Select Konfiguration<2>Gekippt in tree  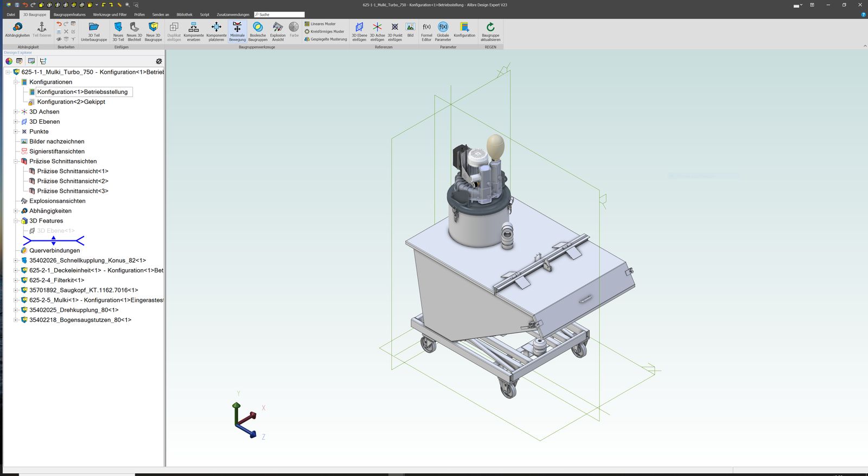[x=71, y=102]
